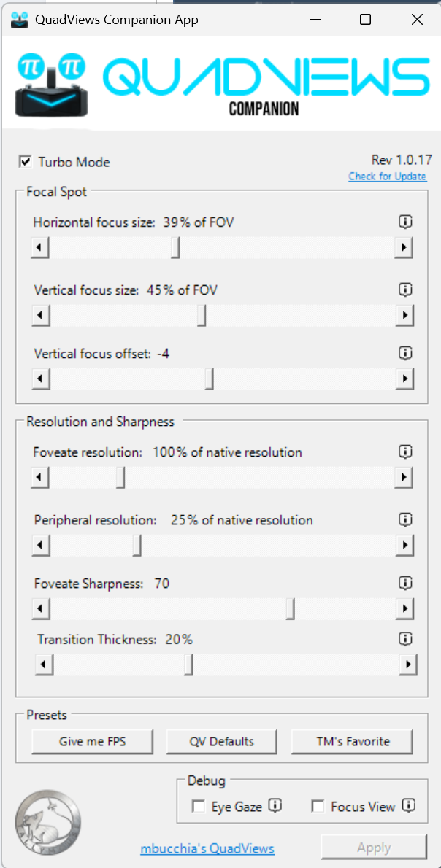Click the Foveate Sharpness slider thumb
This screenshot has height=868, width=441.
tap(291, 608)
